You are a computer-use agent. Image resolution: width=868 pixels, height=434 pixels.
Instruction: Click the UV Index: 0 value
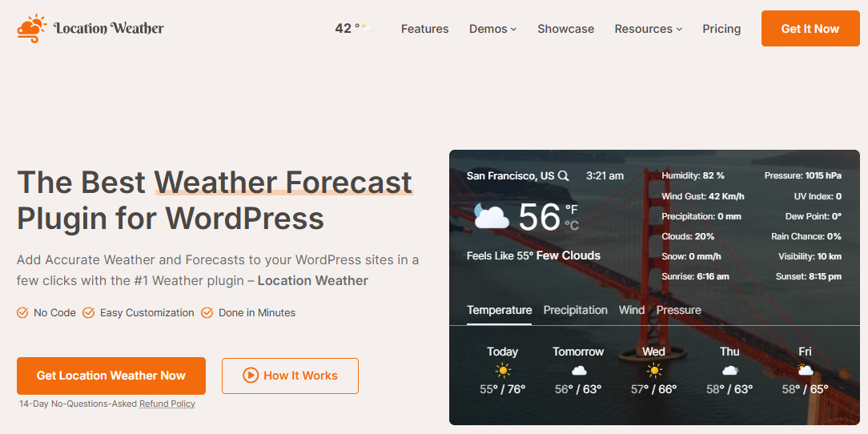[818, 196]
